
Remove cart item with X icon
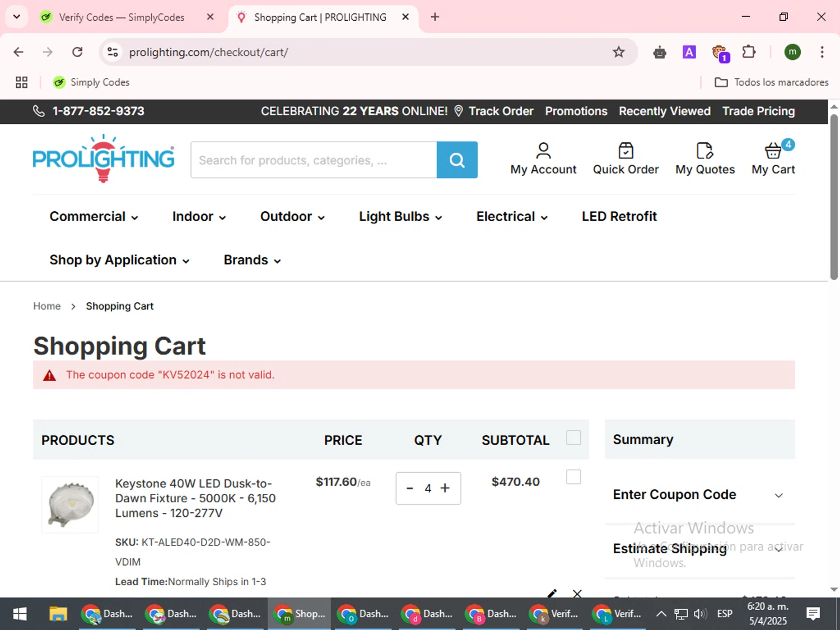tap(577, 594)
